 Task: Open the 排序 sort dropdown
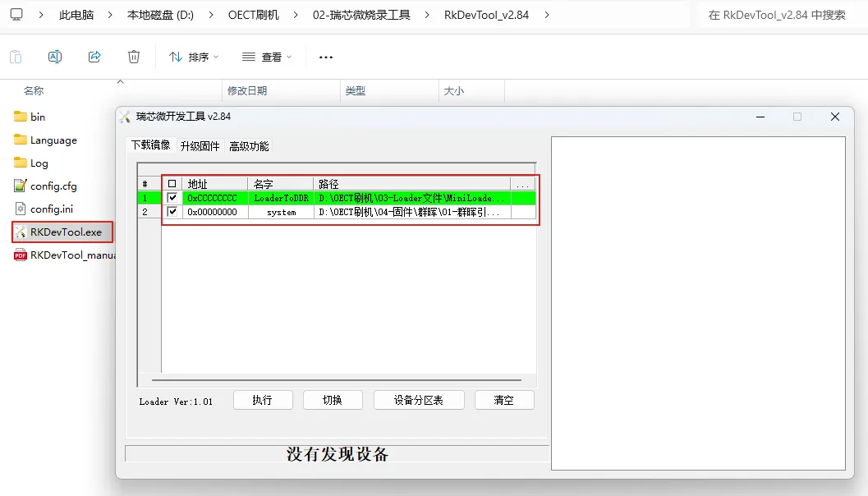click(194, 57)
